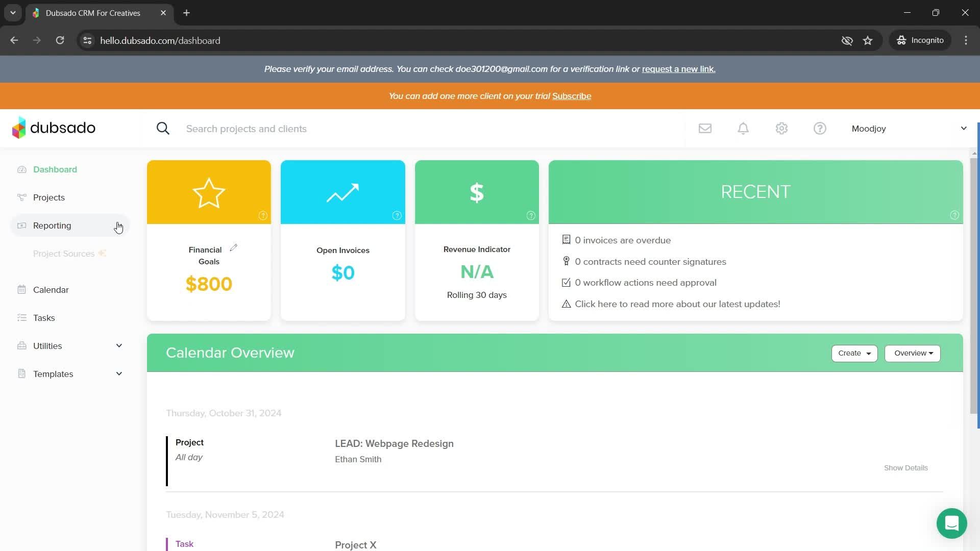Open the mail inbox icon

[x=705, y=129]
